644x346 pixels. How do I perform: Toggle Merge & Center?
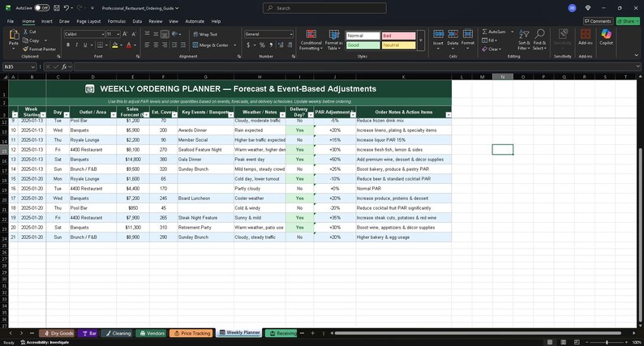(210, 45)
